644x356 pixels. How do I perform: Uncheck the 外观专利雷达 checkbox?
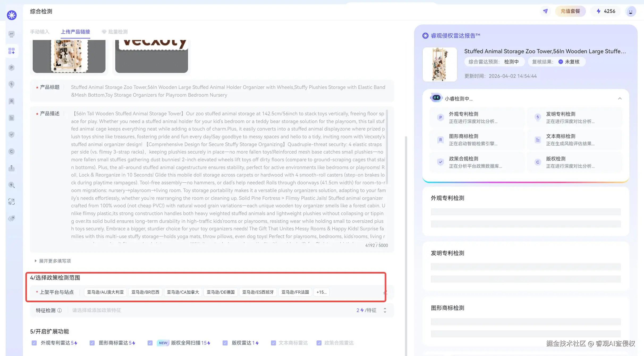click(x=34, y=343)
